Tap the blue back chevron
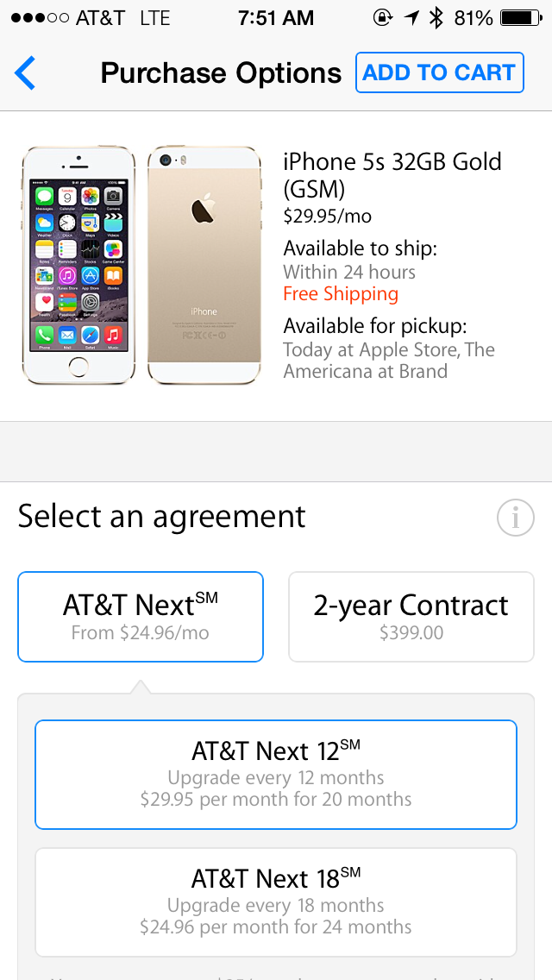This screenshot has width=552, height=980. point(25,72)
